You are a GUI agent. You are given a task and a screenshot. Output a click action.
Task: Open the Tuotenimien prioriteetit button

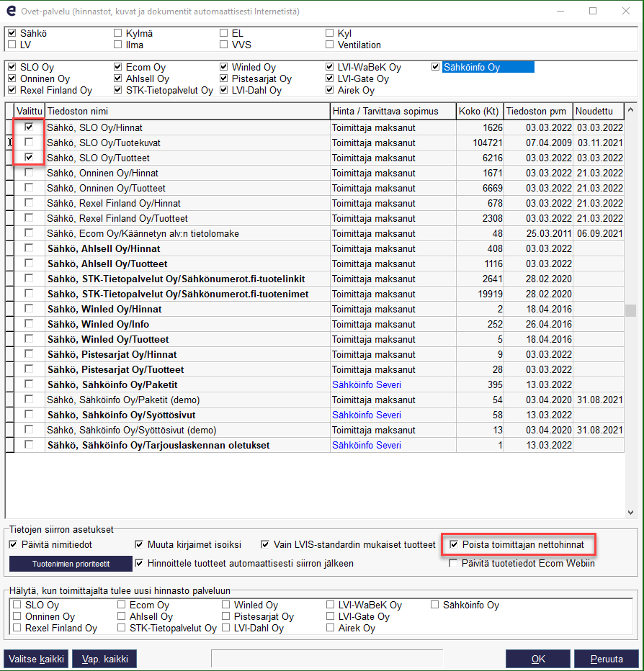pyautogui.click(x=71, y=564)
